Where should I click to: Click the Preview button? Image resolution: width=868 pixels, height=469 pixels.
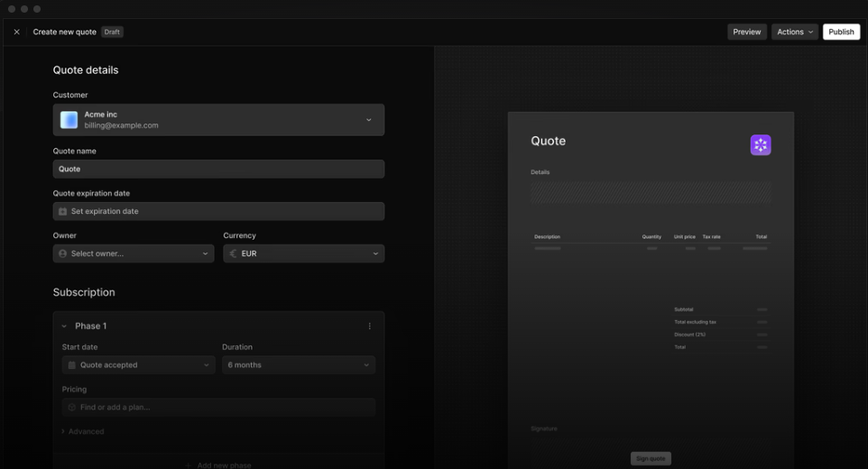[x=747, y=32]
